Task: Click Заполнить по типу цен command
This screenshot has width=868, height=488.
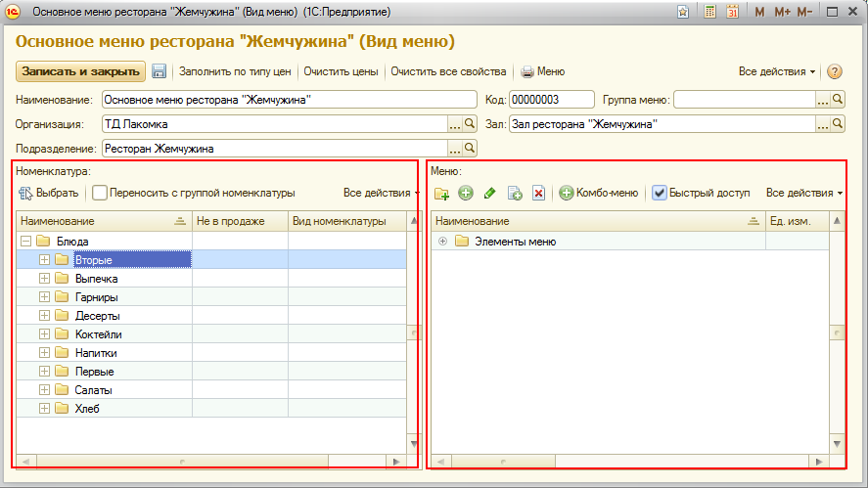Action: coord(235,71)
